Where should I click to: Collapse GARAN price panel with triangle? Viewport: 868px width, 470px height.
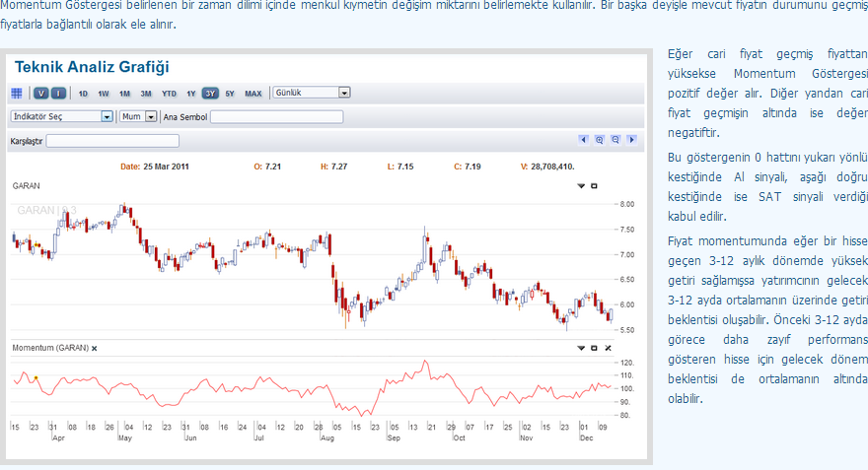581,186
